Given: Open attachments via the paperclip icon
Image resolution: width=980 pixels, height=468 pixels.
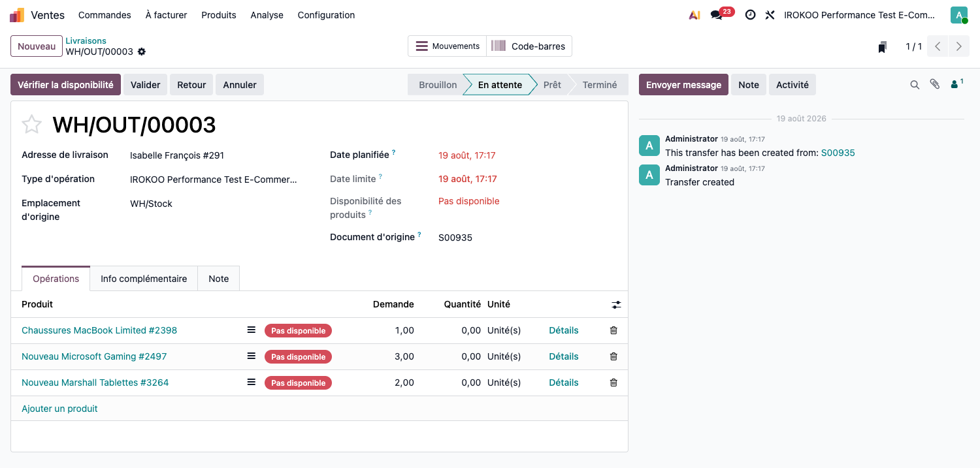Looking at the screenshot, I should pos(935,85).
